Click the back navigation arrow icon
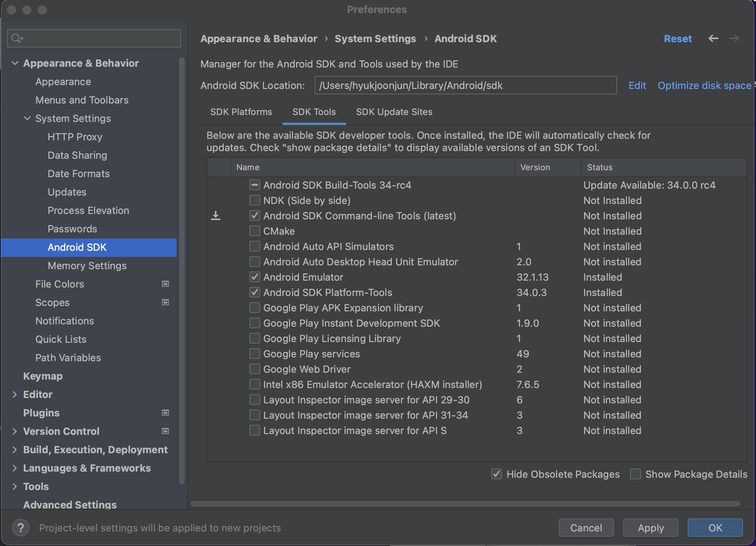 coord(713,38)
